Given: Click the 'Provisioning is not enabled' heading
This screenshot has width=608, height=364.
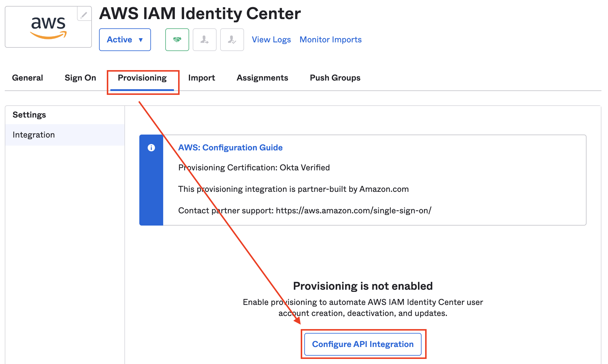Looking at the screenshot, I should click(363, 286).
